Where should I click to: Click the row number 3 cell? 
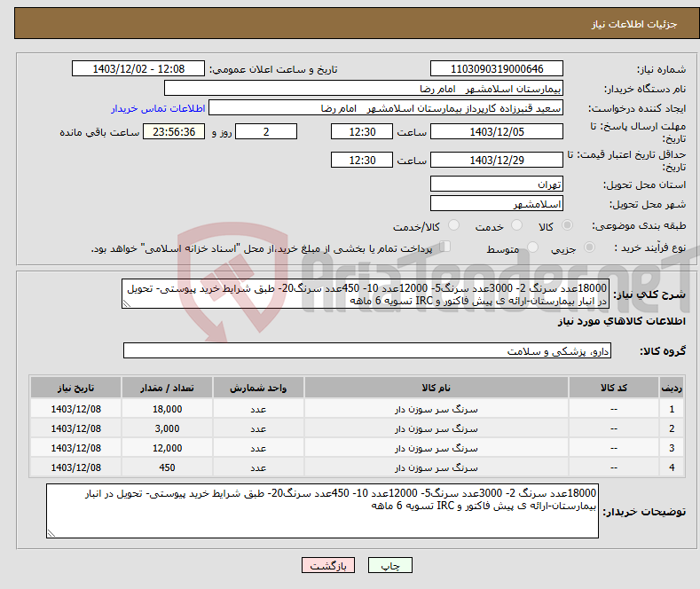[672, 448]
